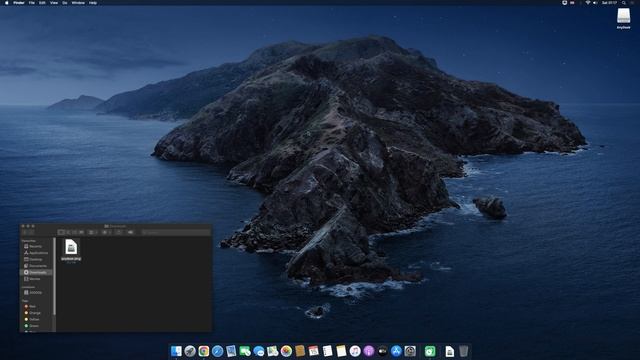Viewport: 640px width, 360px height.
Task: Click the Finder search field
Action: point(176,232)
